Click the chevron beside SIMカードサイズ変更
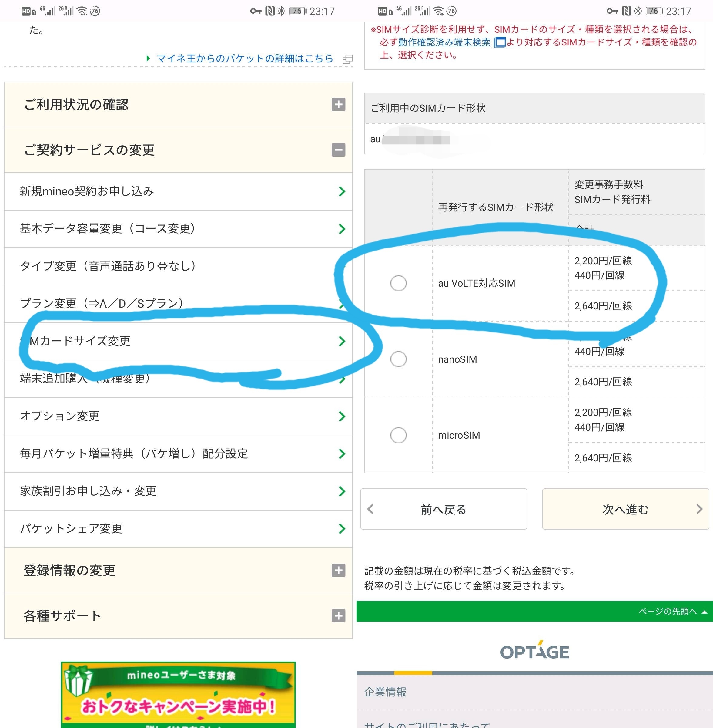This screenshot has height=728, width=713. tap(342, 341)
